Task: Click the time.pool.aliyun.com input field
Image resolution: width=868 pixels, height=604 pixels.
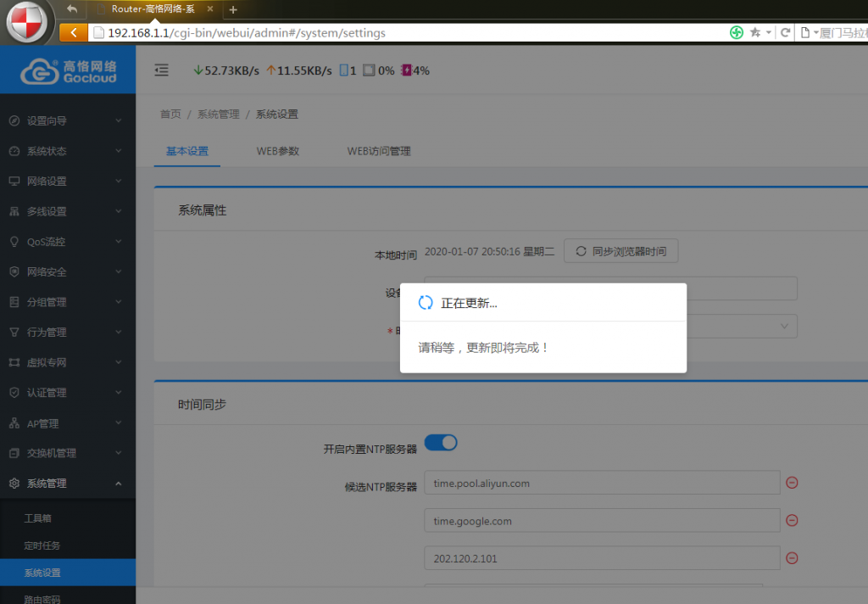Action: tap(602, 483)
